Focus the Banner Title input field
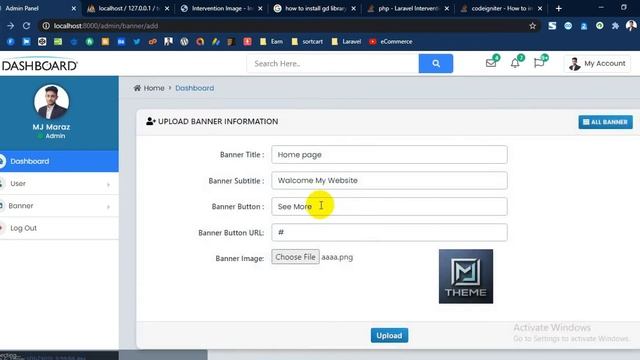640x360 pixels. (389, 155)
